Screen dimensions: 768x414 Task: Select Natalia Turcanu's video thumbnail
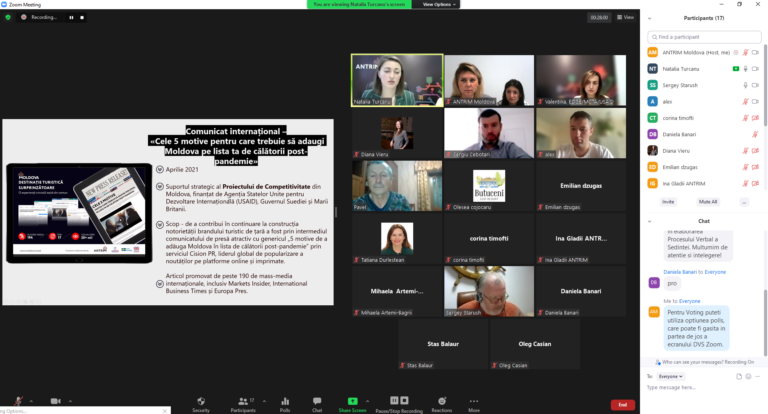pos(397,79)
